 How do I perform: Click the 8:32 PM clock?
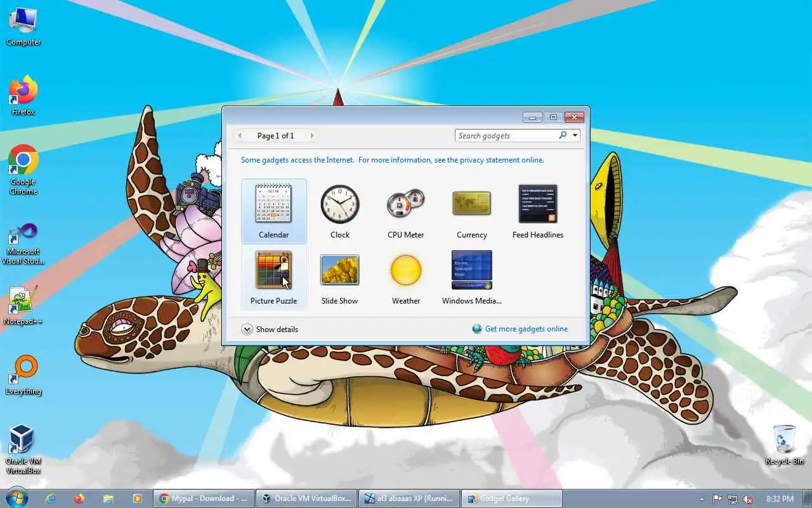(x=780, y=499)
